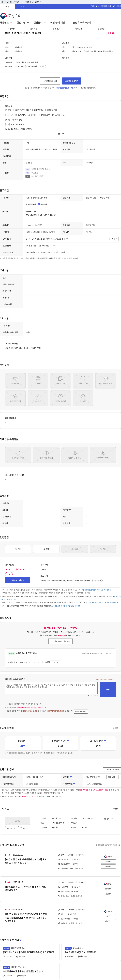
Task: Open 메일로 질문하기 button
Action: [x=81, y=711]
